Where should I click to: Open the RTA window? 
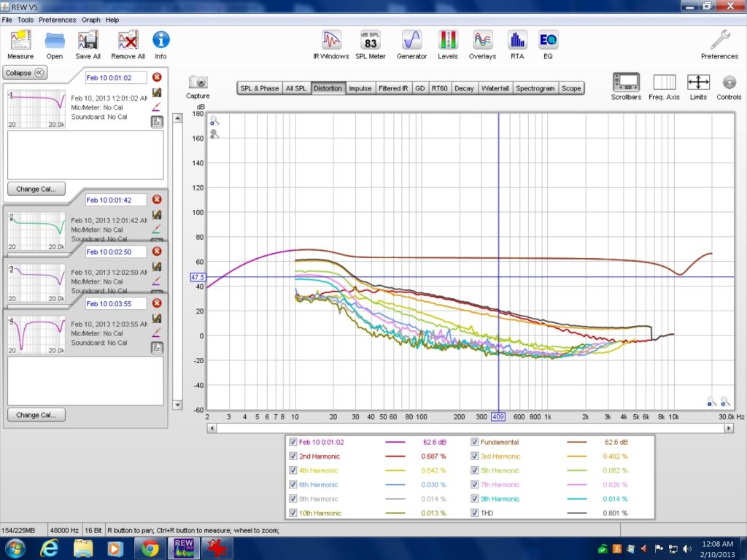517,40
